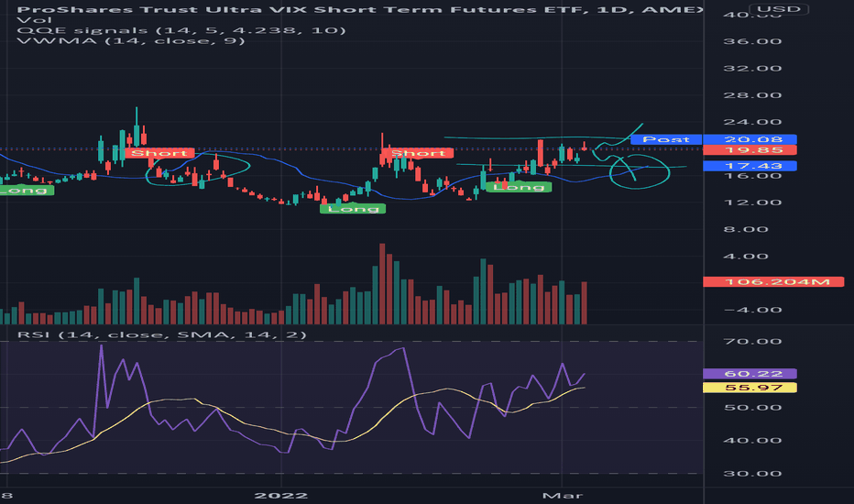
Task: Click the 50.00 RSI axis label
Action: coord(752,408)
